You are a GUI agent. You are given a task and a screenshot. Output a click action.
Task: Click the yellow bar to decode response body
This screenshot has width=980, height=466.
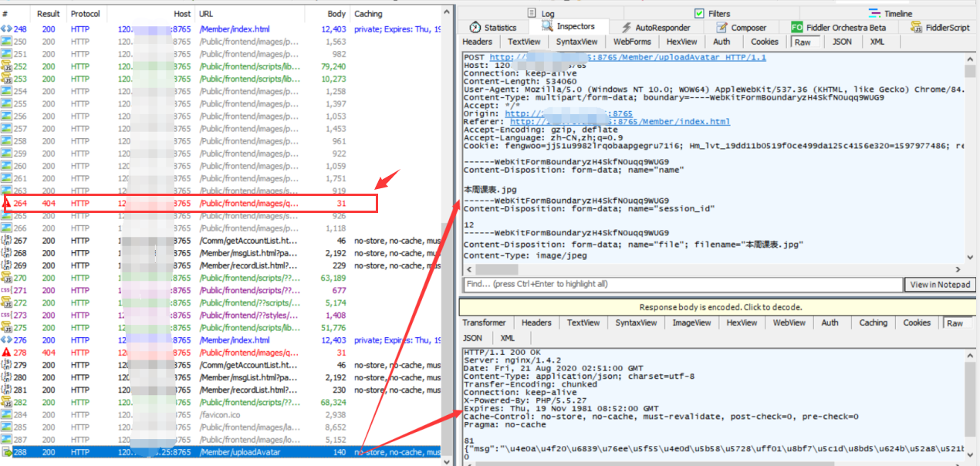720,307
